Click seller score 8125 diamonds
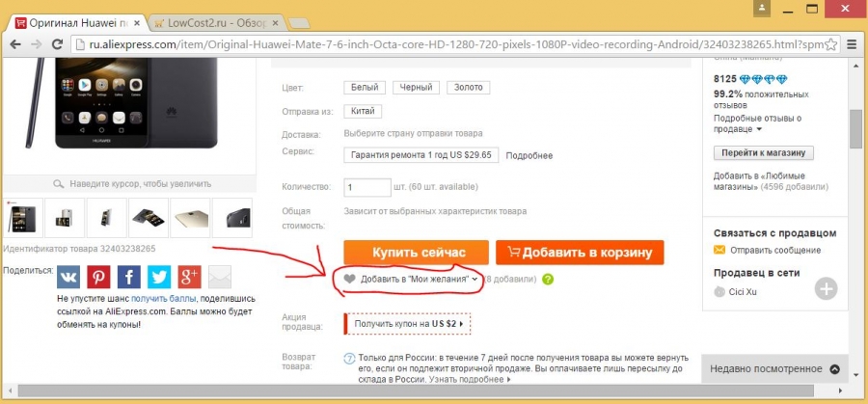The image size is (868, 404). 750,79
